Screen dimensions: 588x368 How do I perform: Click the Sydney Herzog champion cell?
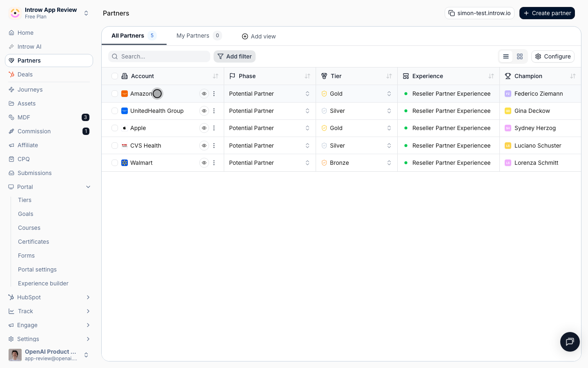pos(540,128)
